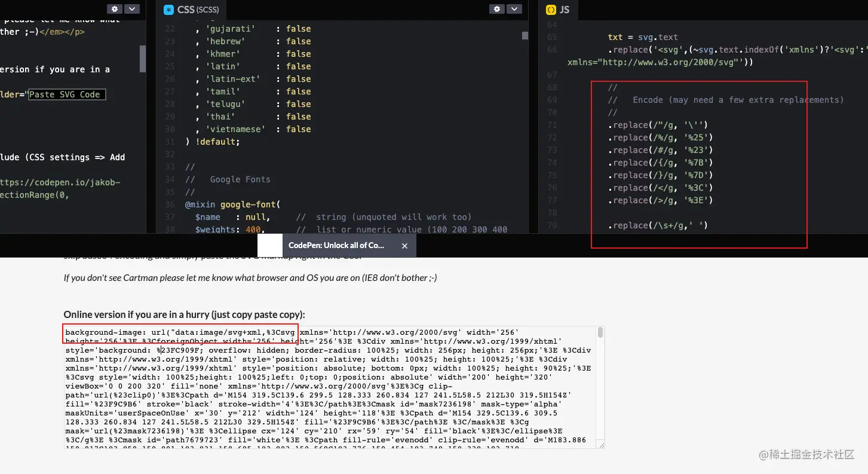Click CSS line number 36
Screen dimensions: 868x474
(170, 204)
